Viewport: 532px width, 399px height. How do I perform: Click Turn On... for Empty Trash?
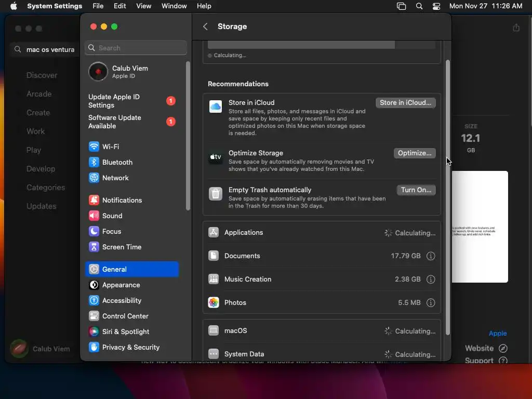[416, 190]
